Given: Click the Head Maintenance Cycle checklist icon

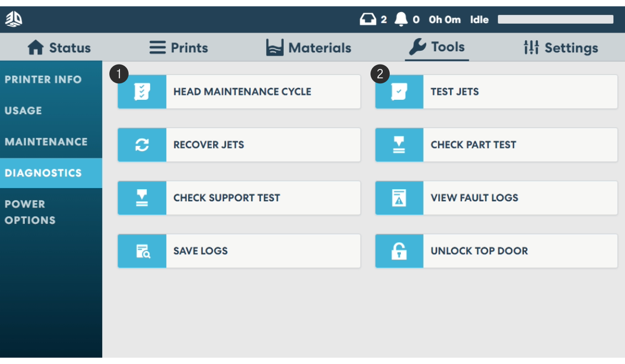Looking at the screenshot, I should click(142, 92).
